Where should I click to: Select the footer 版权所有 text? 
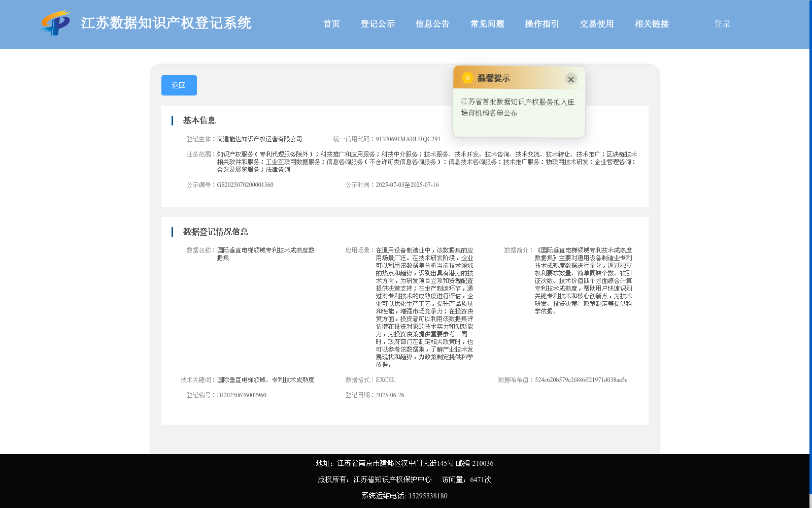click(x=375, y=480)
